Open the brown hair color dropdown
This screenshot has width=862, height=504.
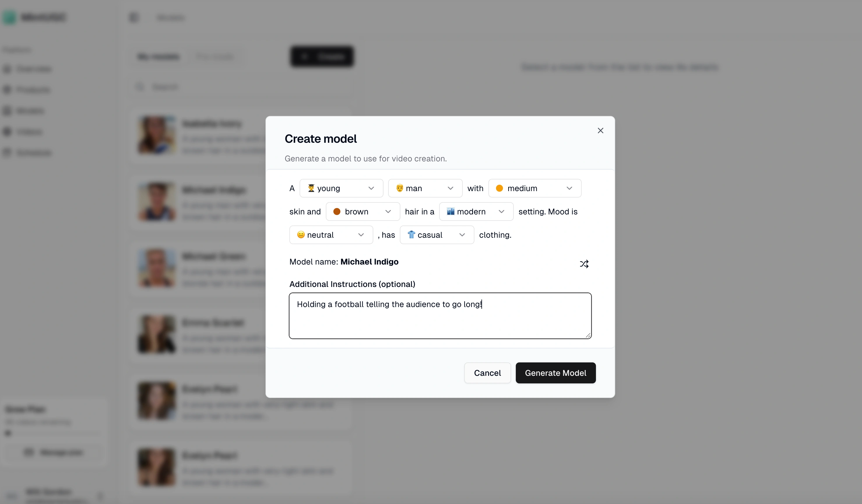tap(363, 211)
